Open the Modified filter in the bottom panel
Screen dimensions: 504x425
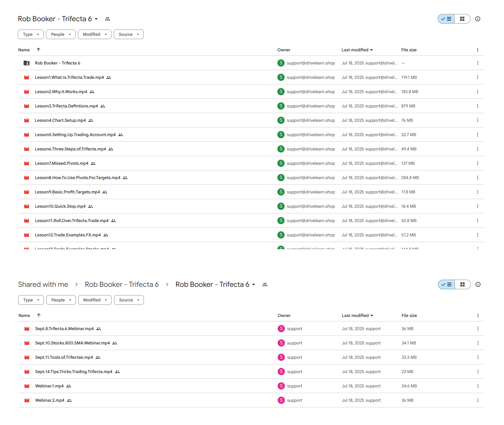[x=95, y=300]
